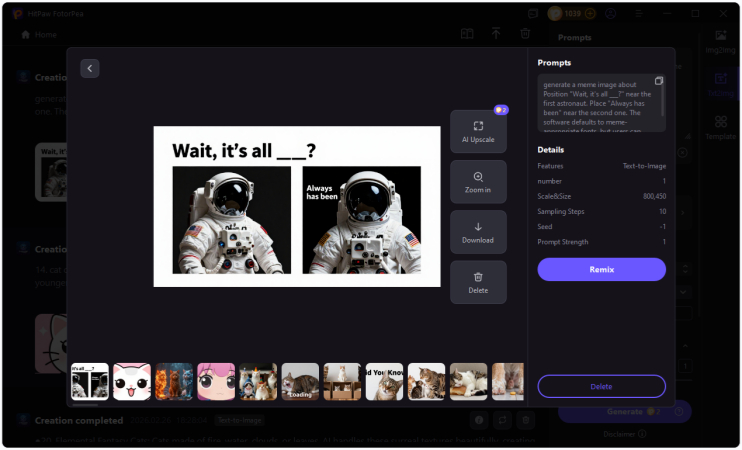Click the Home tab in the background window
The image size is (742, 450).
(40, 34)
